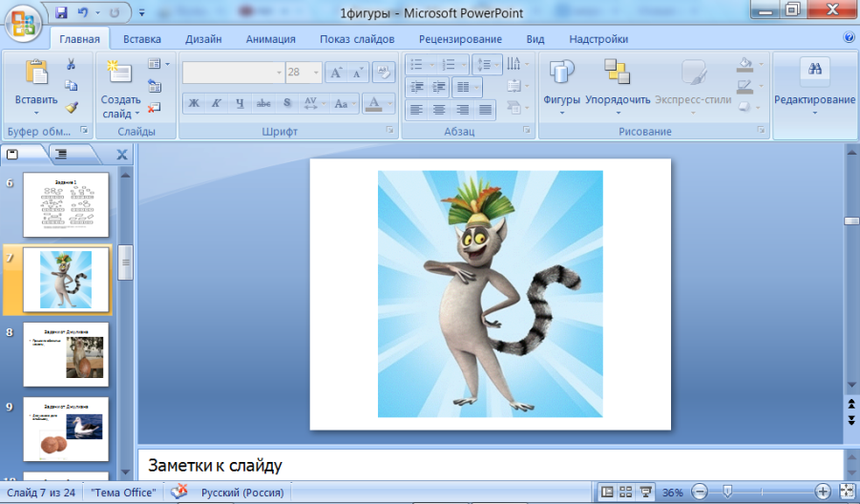Toggle Italic (К) formatting
Viewport: 860px width, 504px height.
tap(217, 103)
